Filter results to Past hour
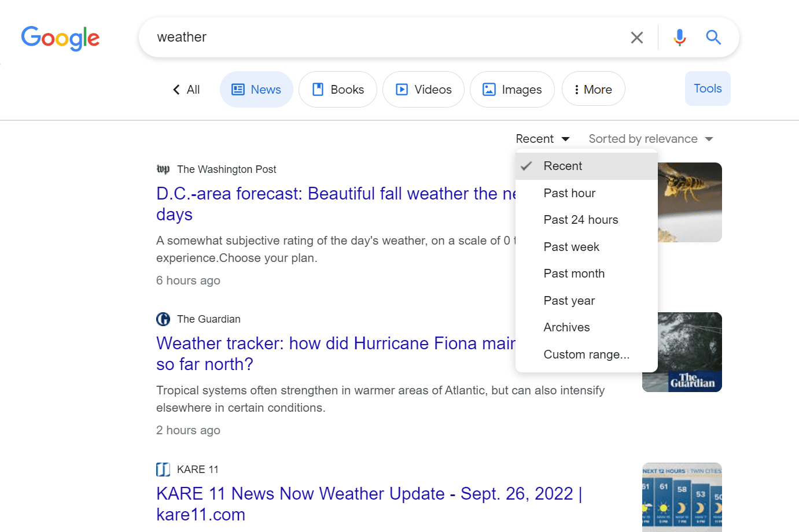Image resolution: width=799 pixels, height=532 pixels. (587, 193)
